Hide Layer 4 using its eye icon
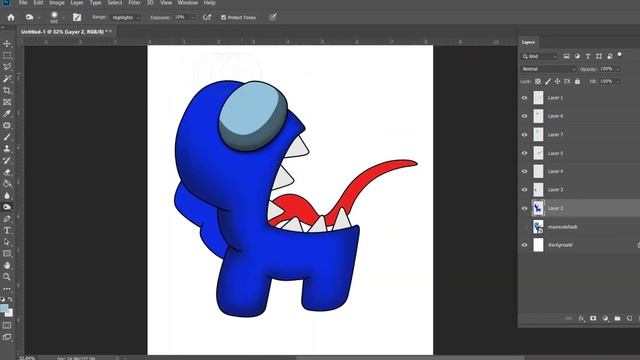 524,171
